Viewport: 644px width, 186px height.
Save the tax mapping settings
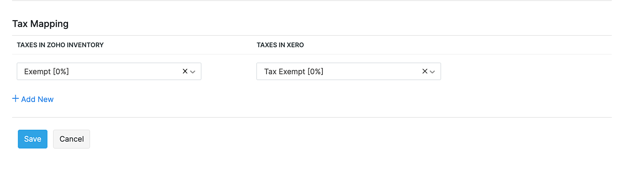(32, 139)
